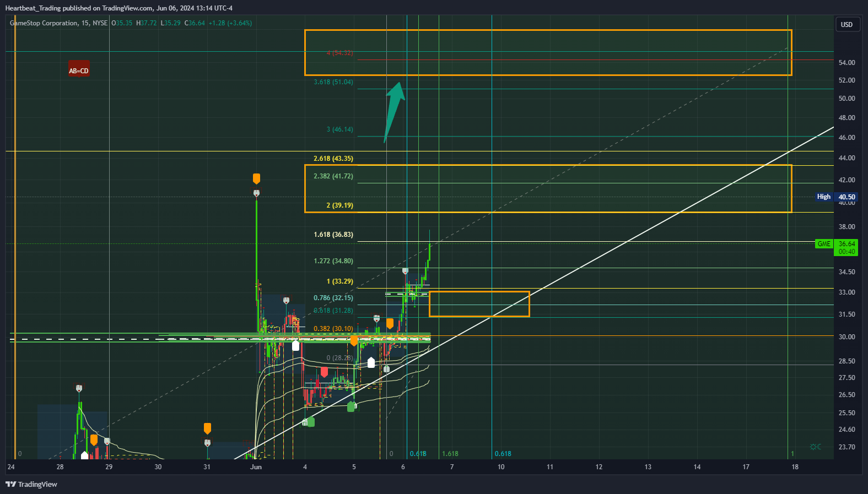Click date 18 on the time axis
This screenshot has width=868, height=494.
[x=795, y=467]
